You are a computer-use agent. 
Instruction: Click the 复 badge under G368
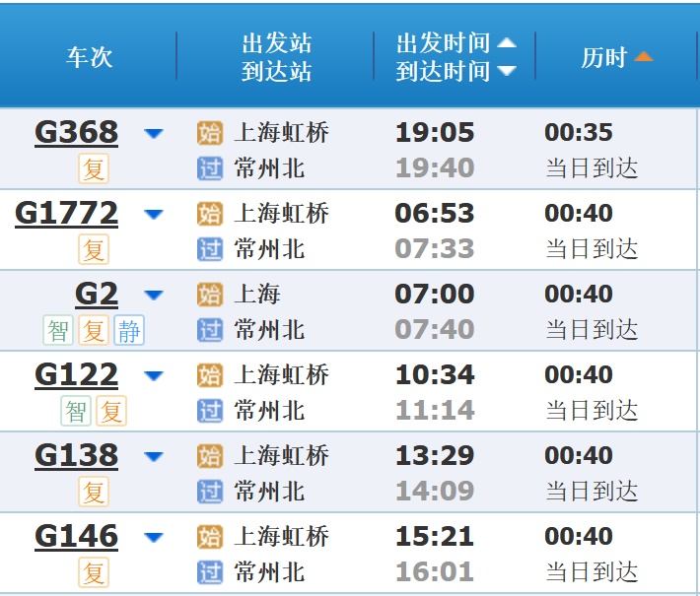(x=94, y=169)
